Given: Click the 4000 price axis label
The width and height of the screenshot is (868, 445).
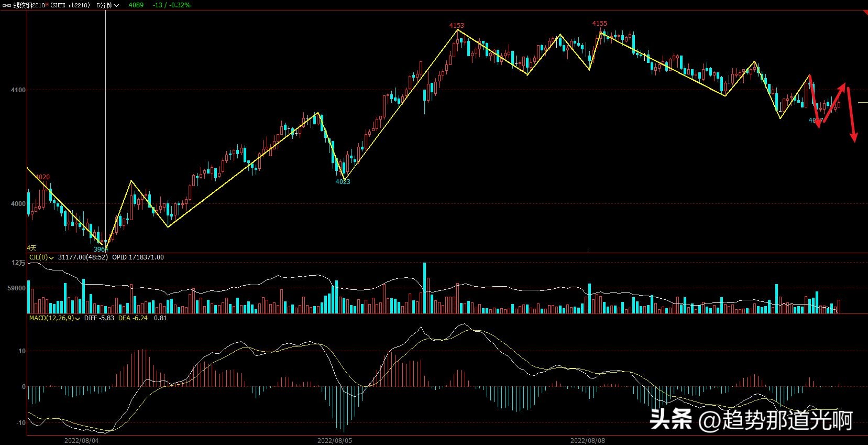Looking at the screenshot, I should tap(18, 204).
